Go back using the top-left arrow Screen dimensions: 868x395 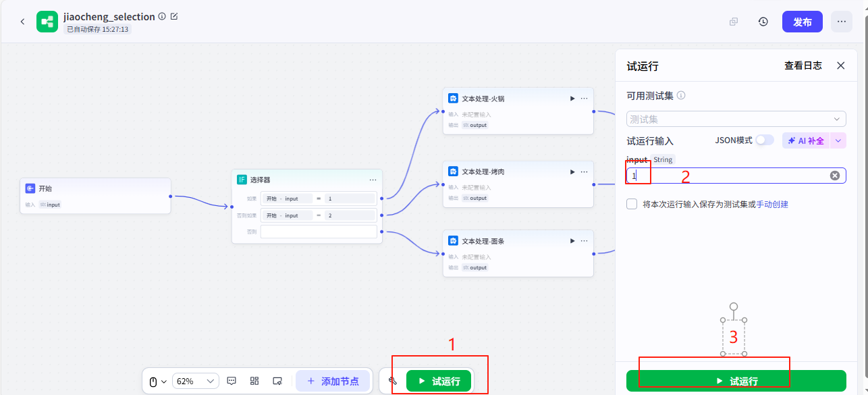tap(22, 22)
